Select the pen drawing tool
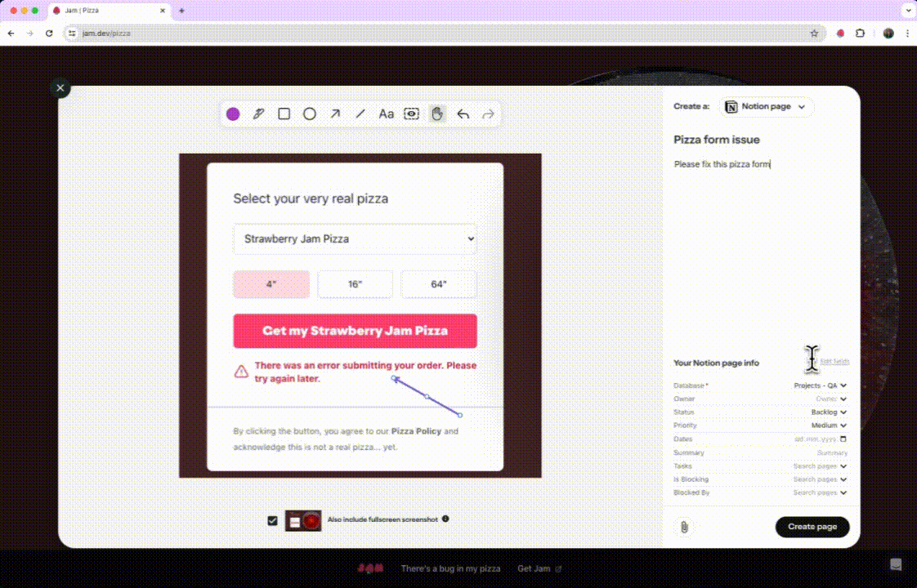This screenshot has height=588, width=917. 258,114
